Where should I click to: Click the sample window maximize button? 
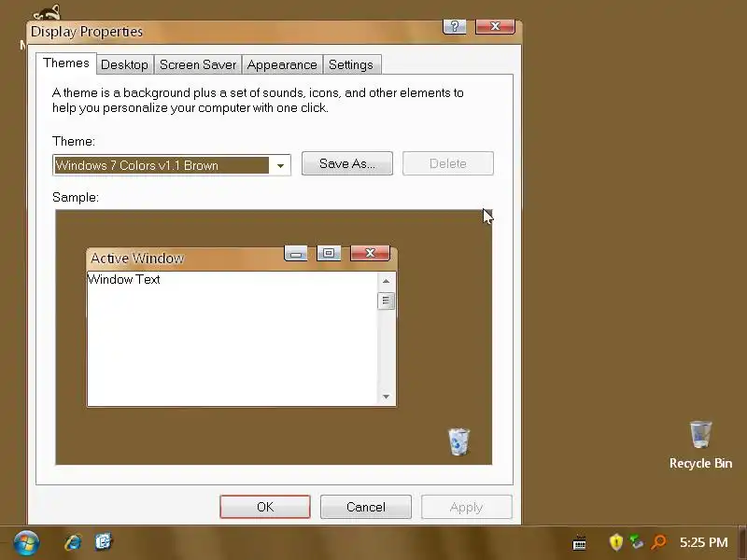click(329, 253)
